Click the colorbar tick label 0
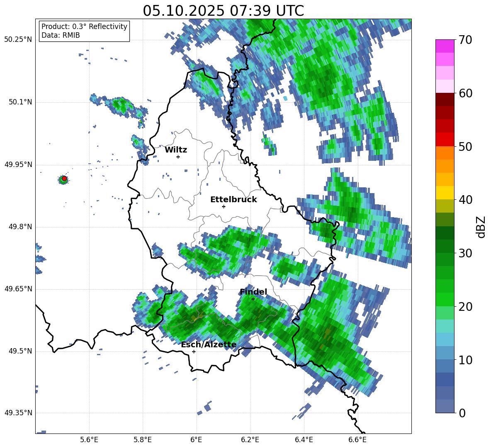The width and height of the screenshot is (491, 448). [x=462, y=413]
